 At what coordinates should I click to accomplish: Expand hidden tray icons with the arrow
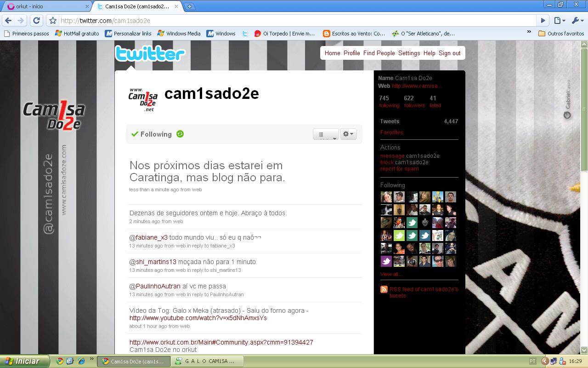tap(545, 361)
